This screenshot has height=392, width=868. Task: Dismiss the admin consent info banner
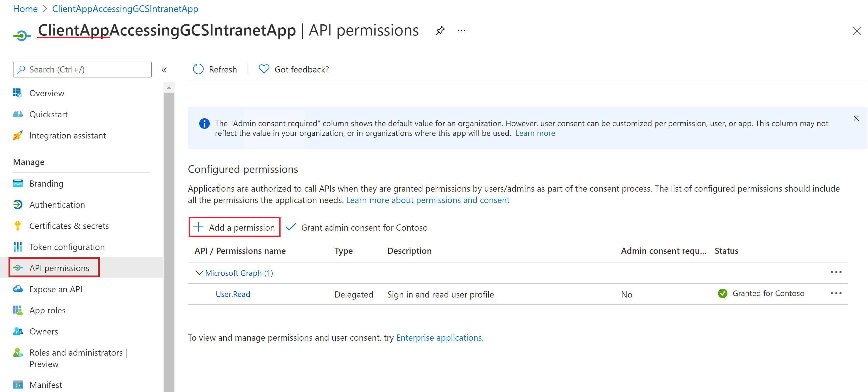point(856,118)
